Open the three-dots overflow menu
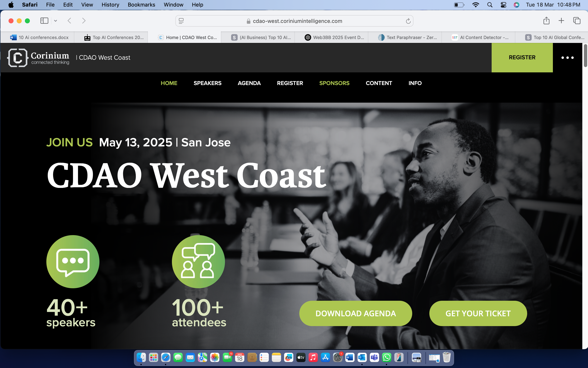 [567, 58]
